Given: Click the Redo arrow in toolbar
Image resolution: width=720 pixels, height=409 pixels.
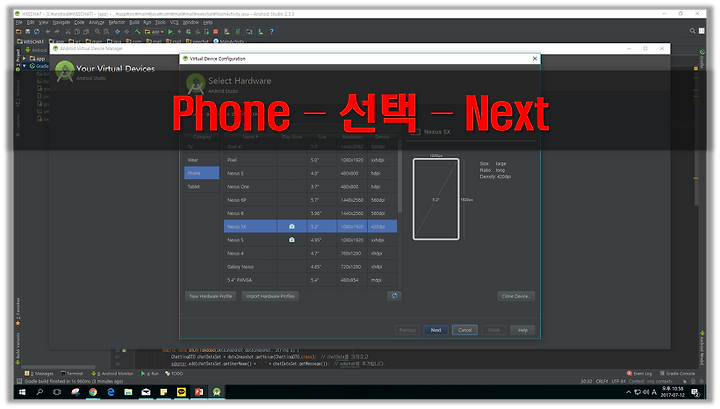Looking at the screenshot, I should pyautogui.click(x=57, y=32).
